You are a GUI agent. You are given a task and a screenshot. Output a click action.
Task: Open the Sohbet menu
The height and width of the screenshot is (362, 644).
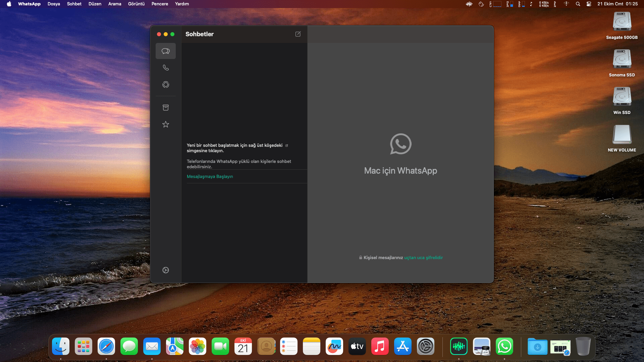click(74, 4)
